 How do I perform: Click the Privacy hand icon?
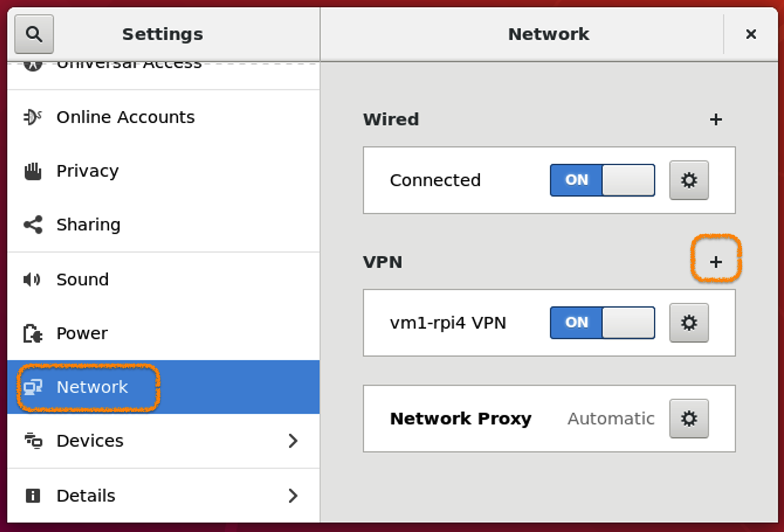[x=33, y=171]
